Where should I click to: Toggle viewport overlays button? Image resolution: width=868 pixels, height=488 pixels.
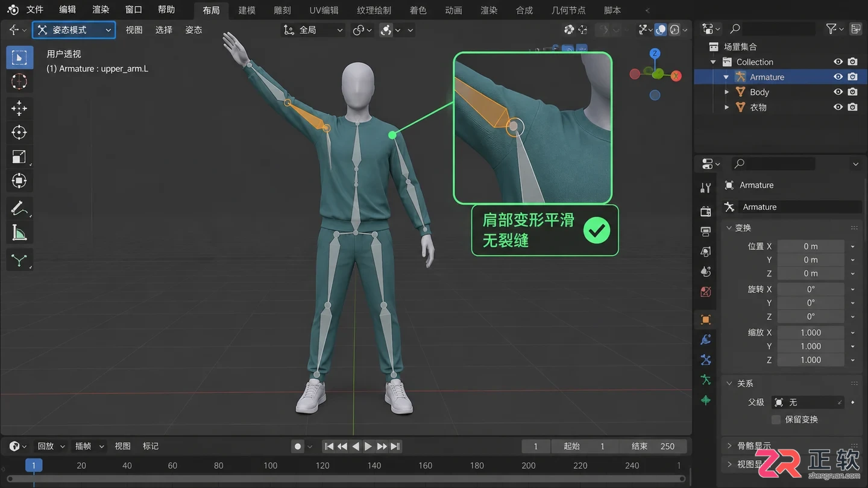point(661,30)
